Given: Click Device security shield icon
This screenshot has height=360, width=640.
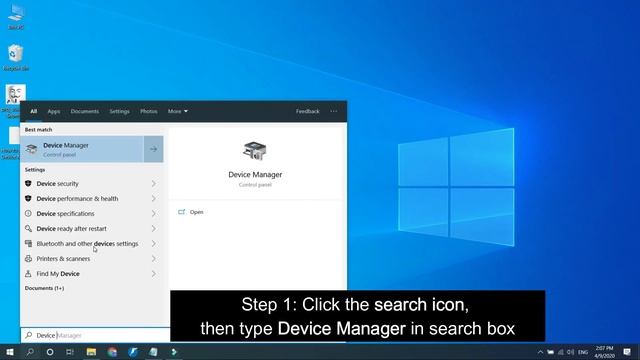Looking at the screenshot, I should coord(28,184).
